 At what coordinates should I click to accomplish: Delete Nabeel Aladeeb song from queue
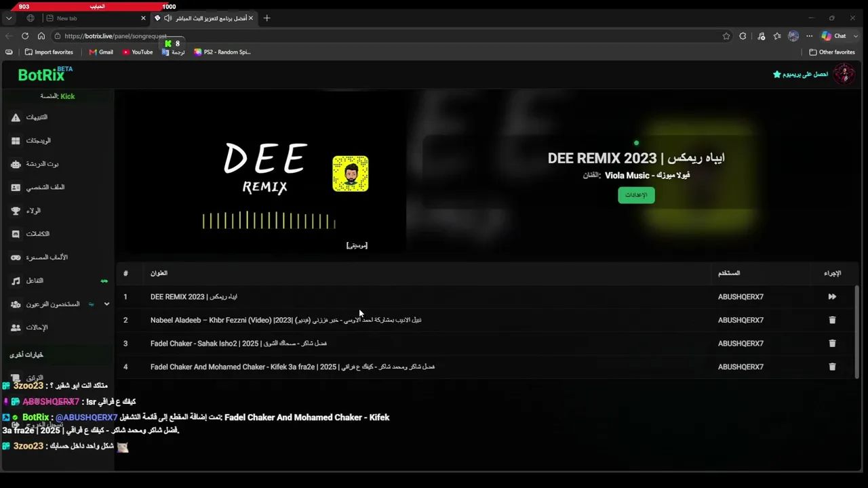point(832,320)
